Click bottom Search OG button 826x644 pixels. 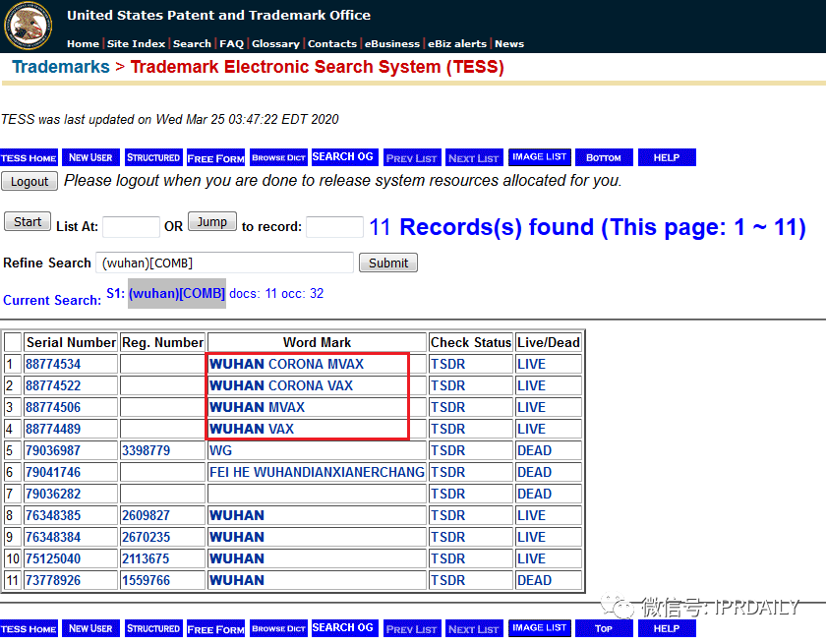click(x=344, y=628)
